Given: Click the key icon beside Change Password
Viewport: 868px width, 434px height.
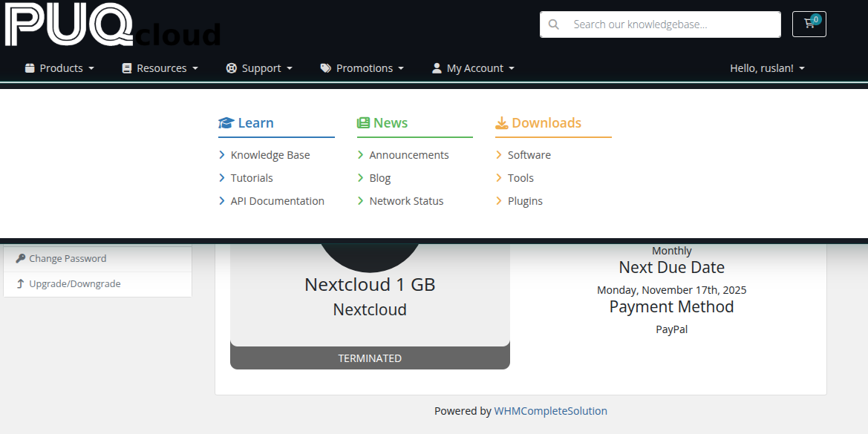Looking at the screenshot, I should point(20,259).
